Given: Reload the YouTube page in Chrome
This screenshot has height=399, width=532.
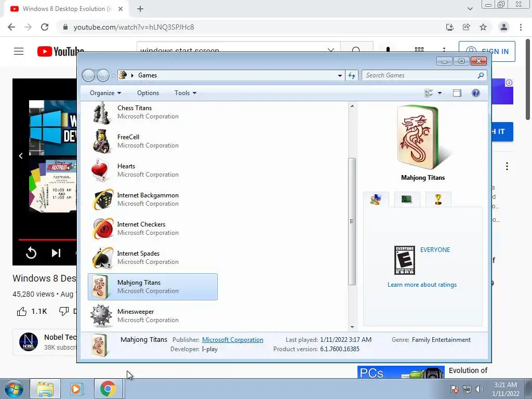Looking at the screenshot, I should pyautogui.click(x=45, y=27).
